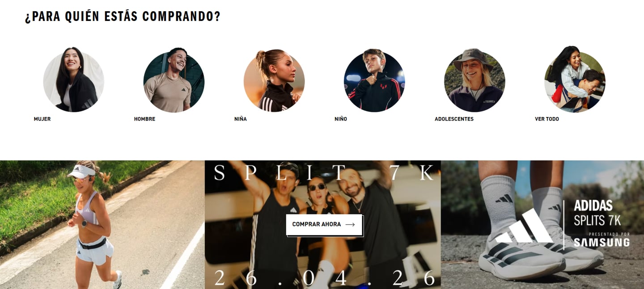Open the Mujer category circle photo

point(74,80)
